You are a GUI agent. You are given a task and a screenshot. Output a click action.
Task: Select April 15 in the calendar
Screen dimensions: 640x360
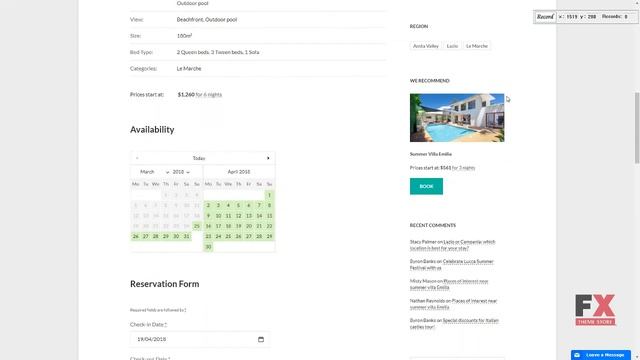click(x=269, y=216)
